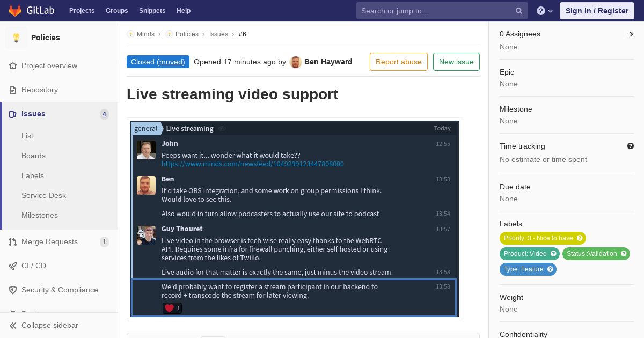Image resolution: width=644 pixels, height=338 pixels.
Task: Click the search magnifier icon
Action: click(x=519, y=11)
